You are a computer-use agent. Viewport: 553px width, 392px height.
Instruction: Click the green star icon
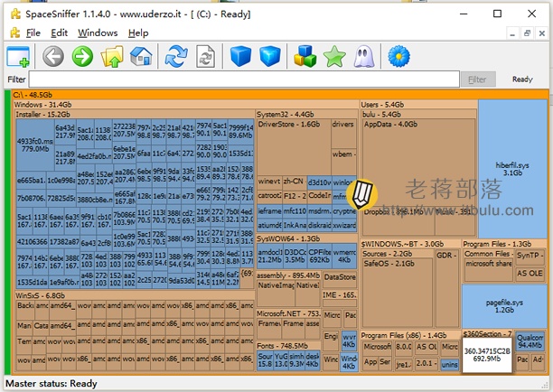tap(334, 56)
